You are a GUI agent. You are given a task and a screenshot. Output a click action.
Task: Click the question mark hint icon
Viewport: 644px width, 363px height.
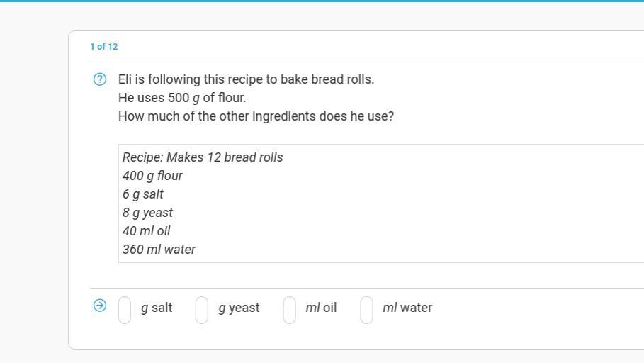tap(100, 79)
